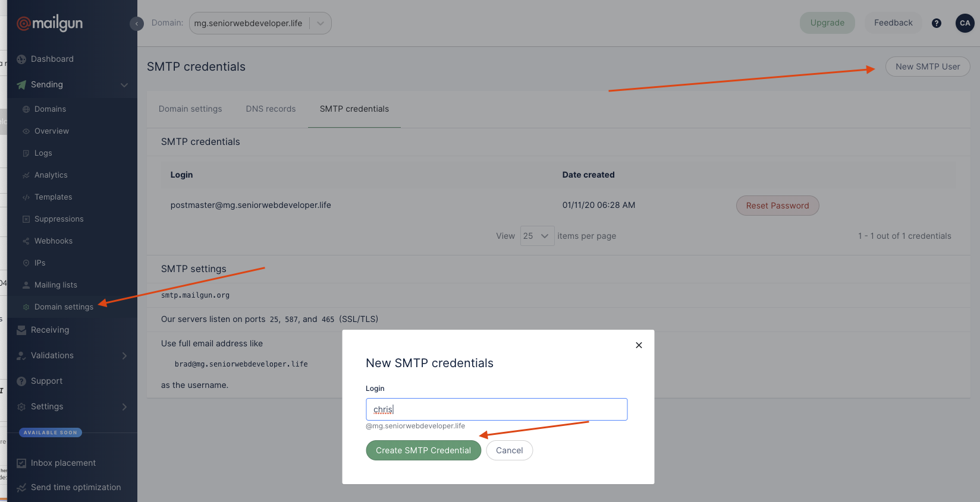This screenshot has width=980, height=502.
Task: Click the Support icon
Action: pyautogui.click(x=21, y=381)
